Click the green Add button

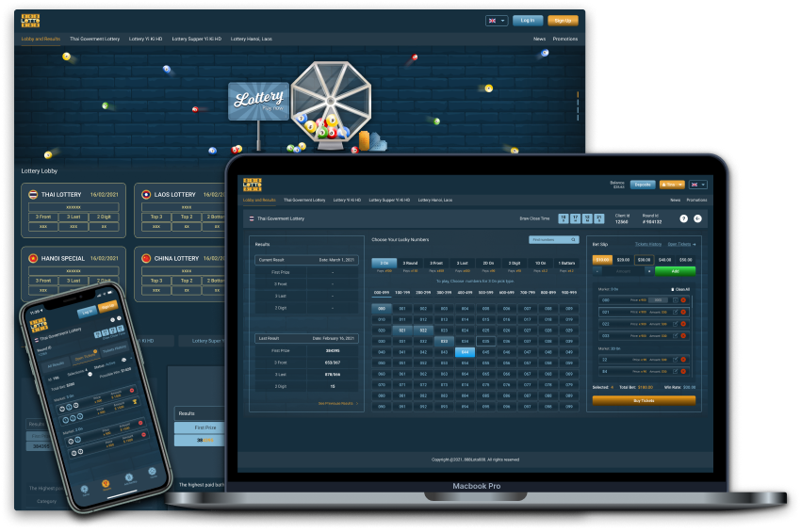pyautogui.click(x=675, y=271)
